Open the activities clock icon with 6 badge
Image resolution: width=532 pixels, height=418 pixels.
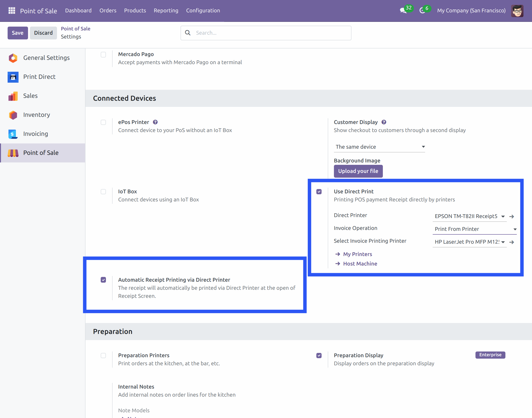tap(422, 10)
